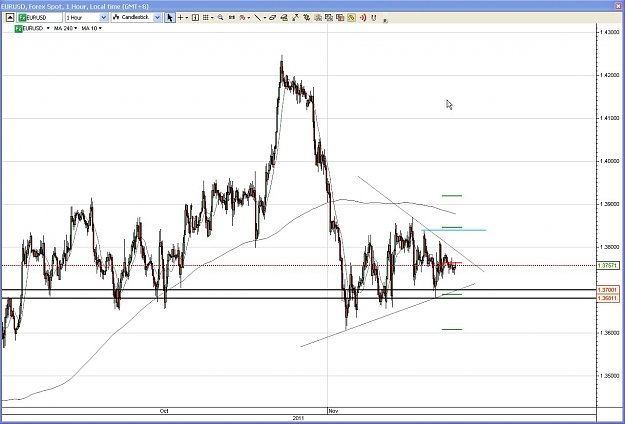Screen dimensions: 625x424
Task: Select the magnifier zoom tool
Action: [x=220, y=18]
